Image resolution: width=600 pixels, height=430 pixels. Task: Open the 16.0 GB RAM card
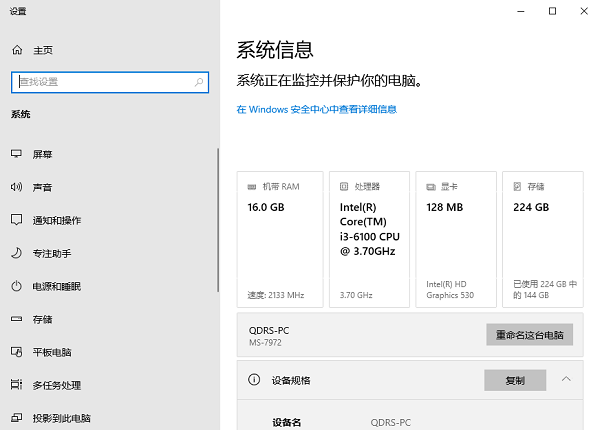coord(280,239)
